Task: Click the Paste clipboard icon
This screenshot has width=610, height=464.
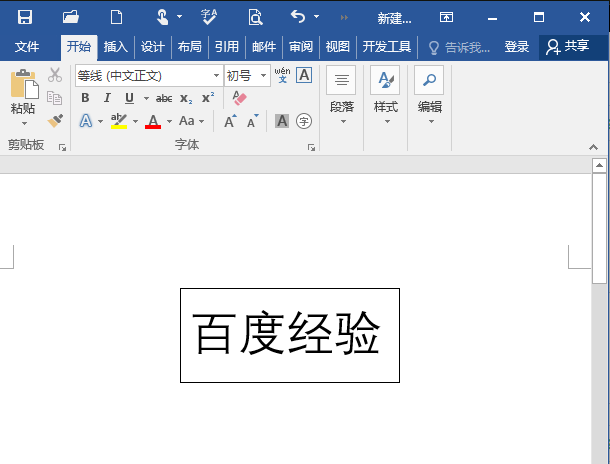Action: pos(24,84)
